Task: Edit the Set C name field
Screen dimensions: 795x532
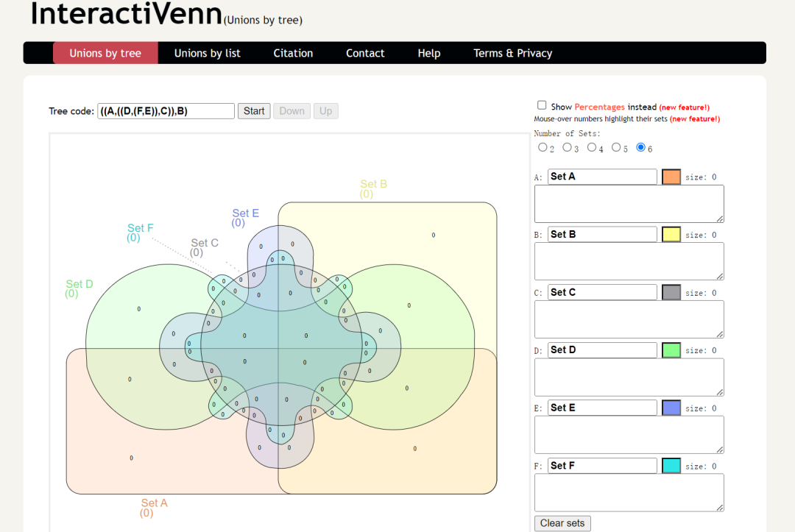Action: click(x=602, y=292)
